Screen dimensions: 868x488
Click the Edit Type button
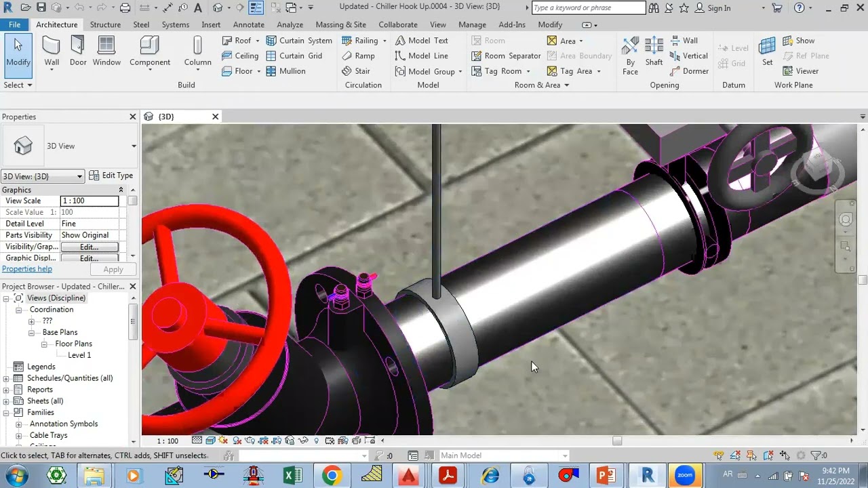[x=111, y=176]
